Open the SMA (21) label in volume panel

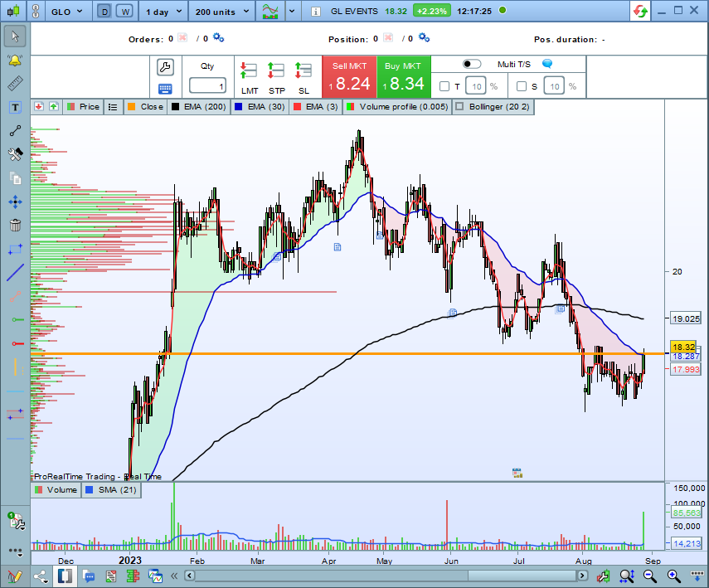pos(111,490)
